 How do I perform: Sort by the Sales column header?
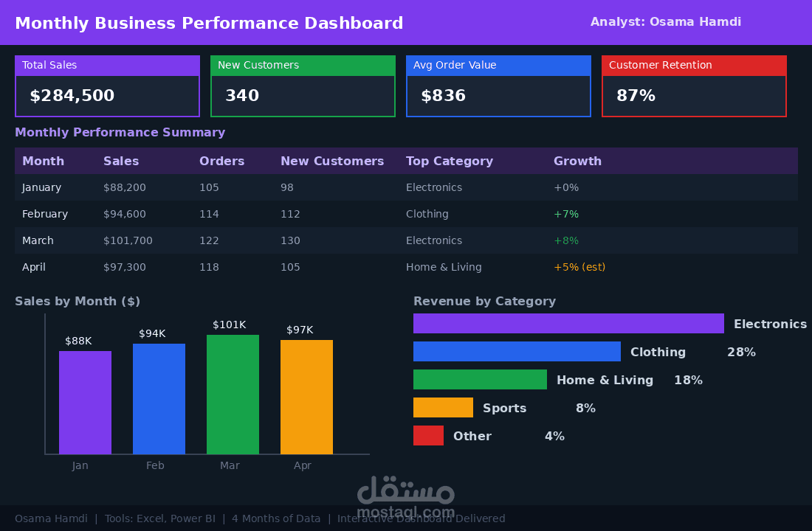pyautogui.click(x=121, y=161)
